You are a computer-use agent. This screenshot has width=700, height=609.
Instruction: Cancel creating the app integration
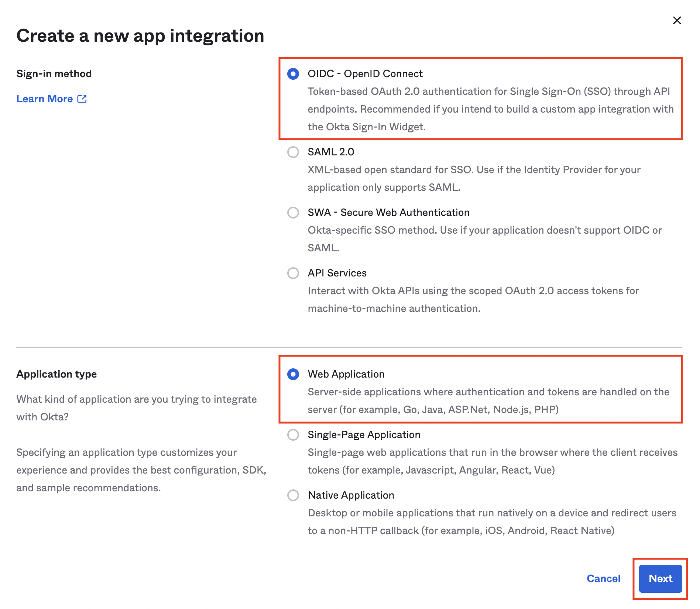(603, 579)
